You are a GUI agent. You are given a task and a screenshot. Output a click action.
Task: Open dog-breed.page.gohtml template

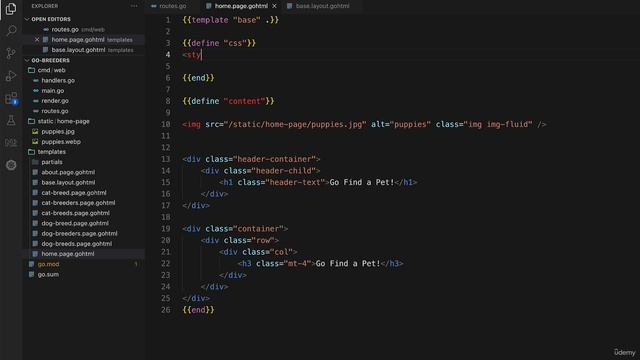coord(75,223)
